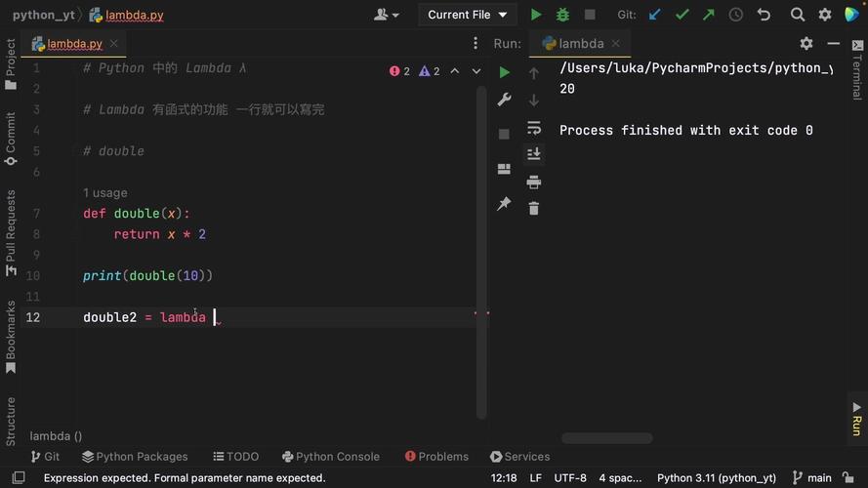868x488 pixels.
Task: Jump to previous highlighted error chevron
Action: pyautogui.click(x=454, y=71)
